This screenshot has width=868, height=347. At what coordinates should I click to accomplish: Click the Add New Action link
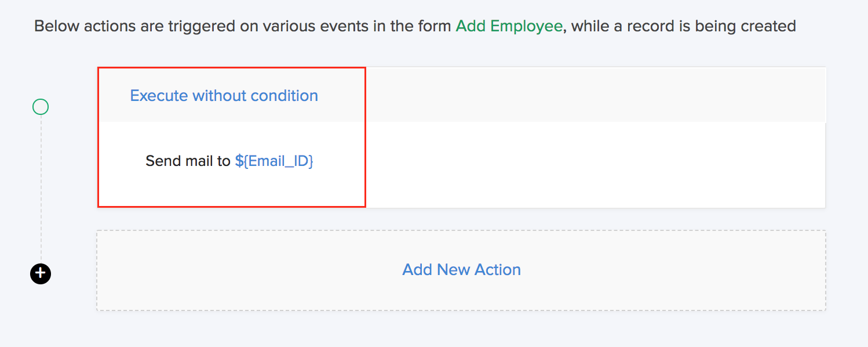point(461,270)
